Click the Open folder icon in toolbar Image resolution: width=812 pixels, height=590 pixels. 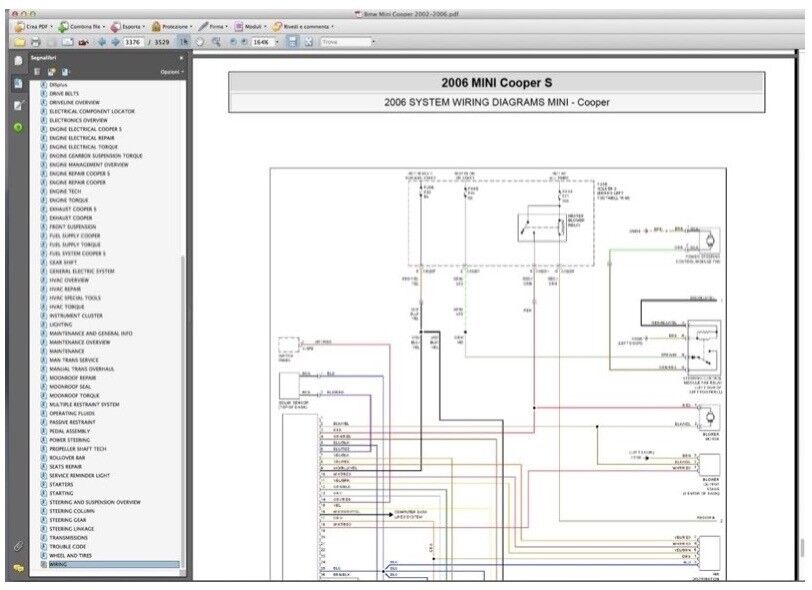[x=18, y=42]
